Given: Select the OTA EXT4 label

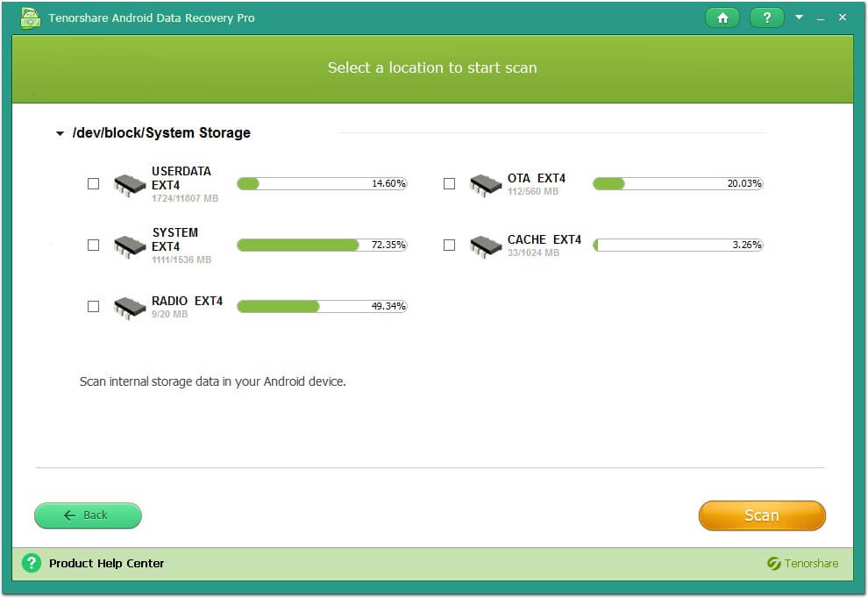Looking at the screenshot, I should [537, 178].
